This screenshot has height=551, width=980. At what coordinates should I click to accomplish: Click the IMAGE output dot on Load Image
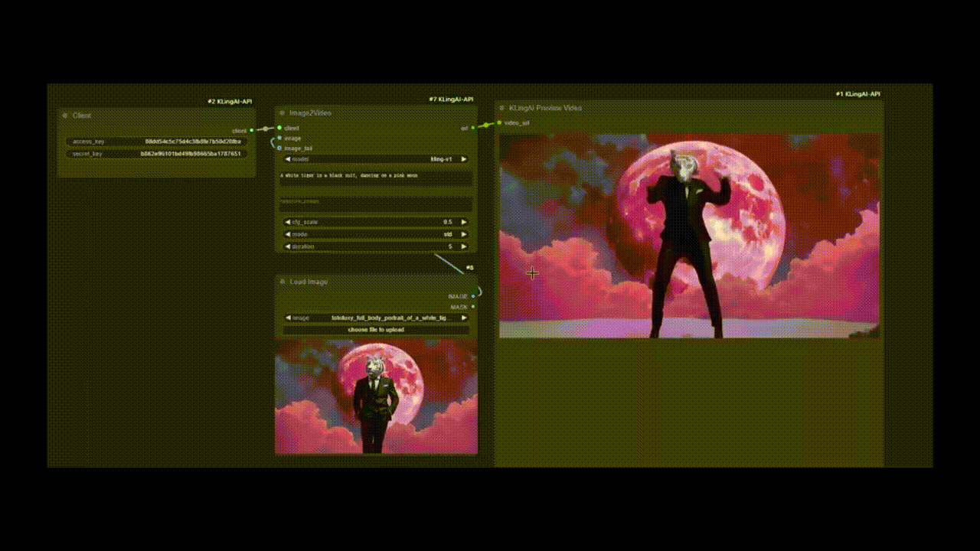pyautogui.click(x=472, y=296)
